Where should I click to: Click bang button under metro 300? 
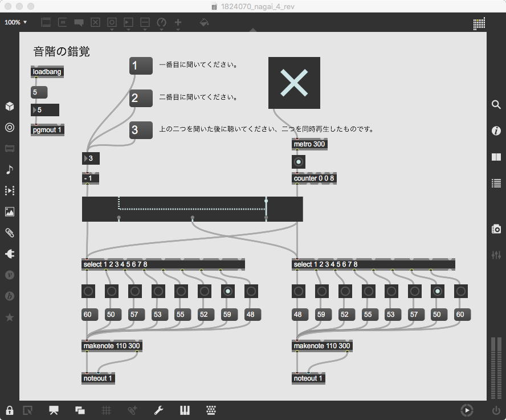point(298,162)
